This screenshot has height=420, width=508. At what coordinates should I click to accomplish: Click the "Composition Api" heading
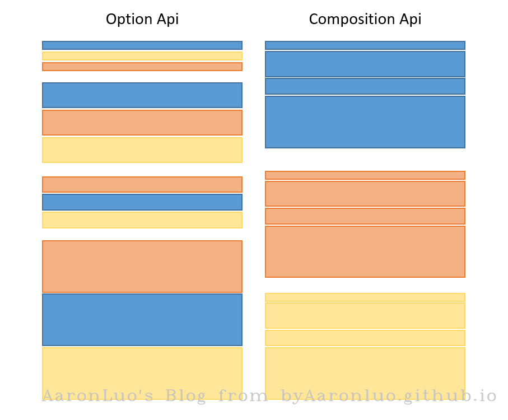(x=365, y=20)
